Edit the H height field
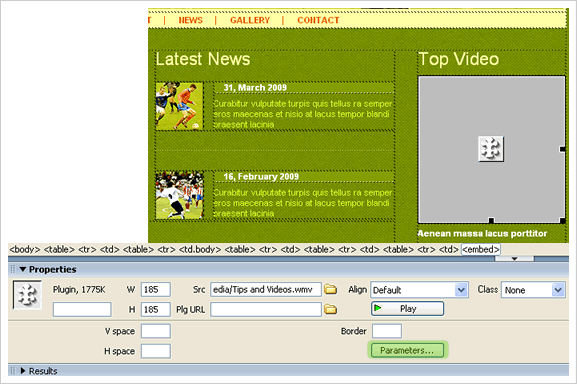 tap(156, 309)
